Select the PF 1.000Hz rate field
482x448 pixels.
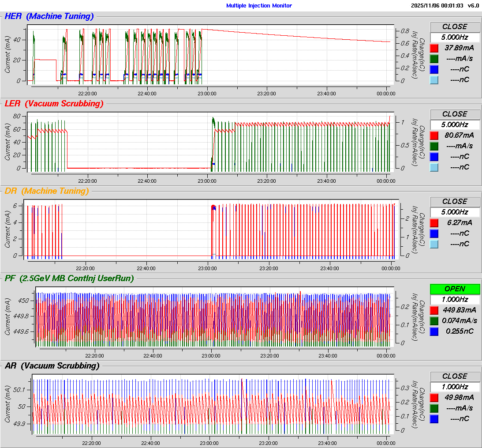tap(455, 299)
